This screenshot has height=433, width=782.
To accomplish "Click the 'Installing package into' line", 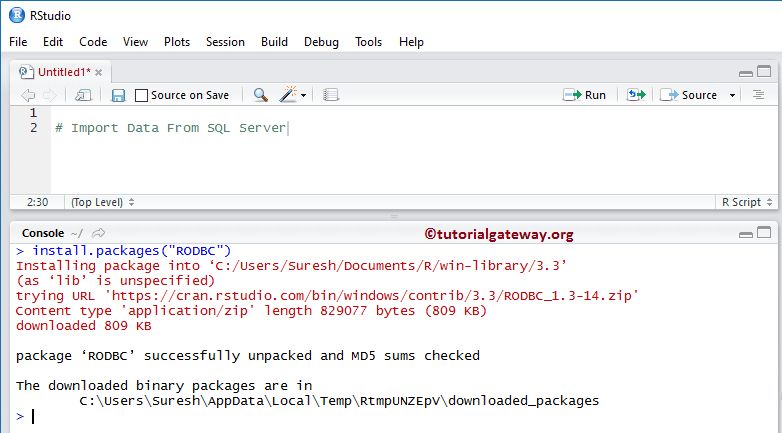I will pyautogui.click(x=292, y=266).
